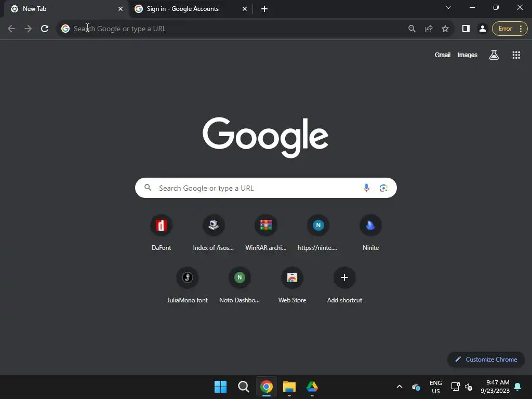Click the Chrome taskbar icon
The height and width of the screenshot is (399, 532).
267,387
